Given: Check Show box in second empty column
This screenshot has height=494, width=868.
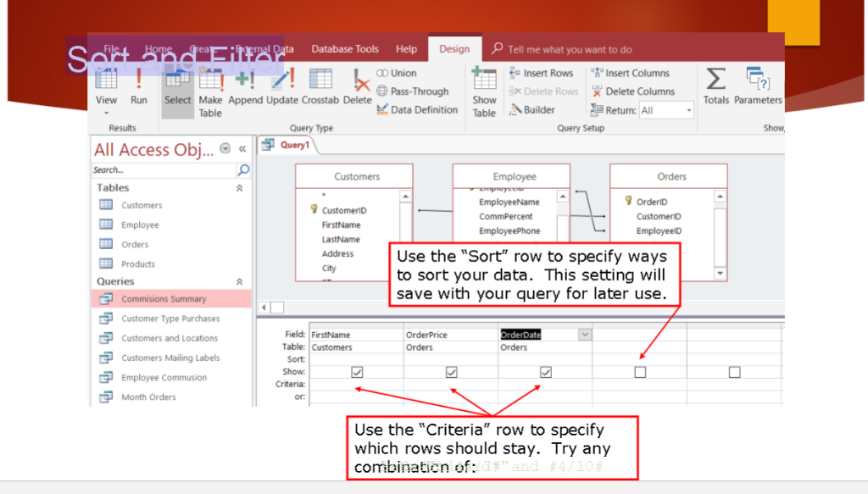Looking at the screenshot, I should click(x=735, y=372).
